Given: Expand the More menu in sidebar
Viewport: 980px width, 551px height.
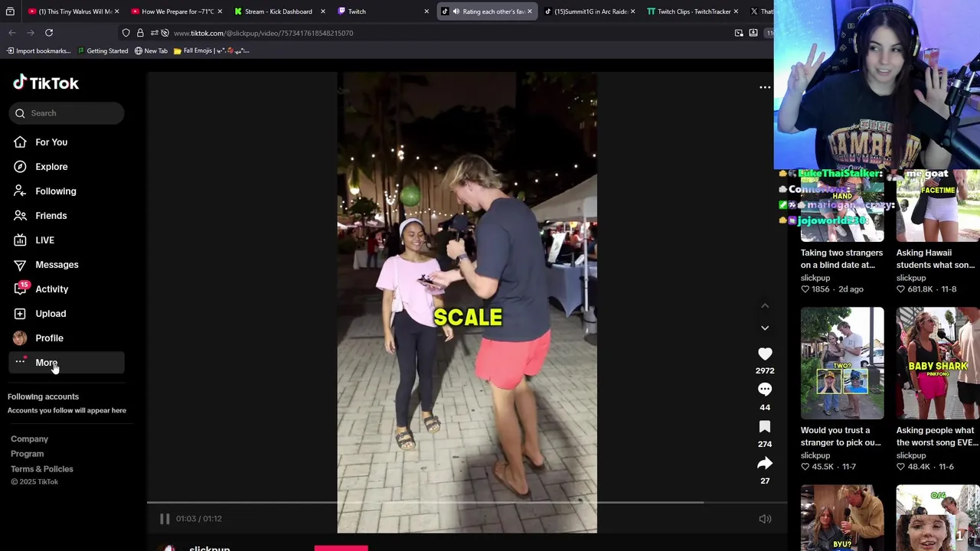Looking at the screenshot, I should point(66,363).
